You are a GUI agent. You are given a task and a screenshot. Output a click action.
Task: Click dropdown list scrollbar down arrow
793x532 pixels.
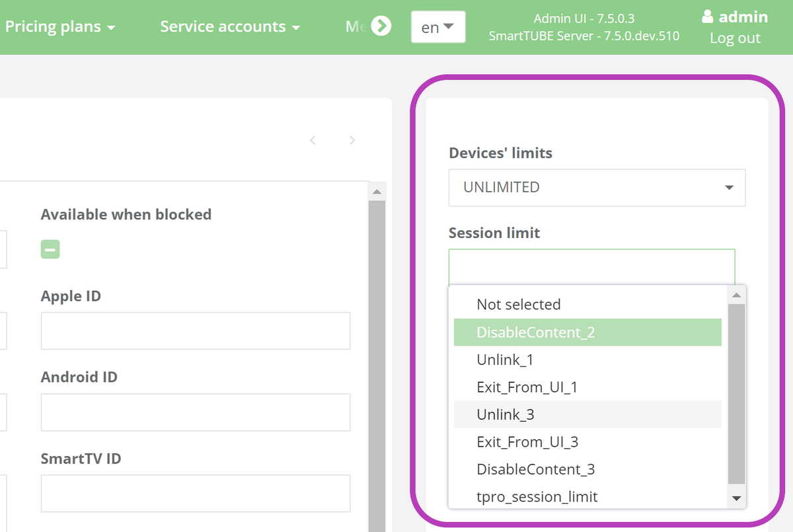[x=736, y=498]
